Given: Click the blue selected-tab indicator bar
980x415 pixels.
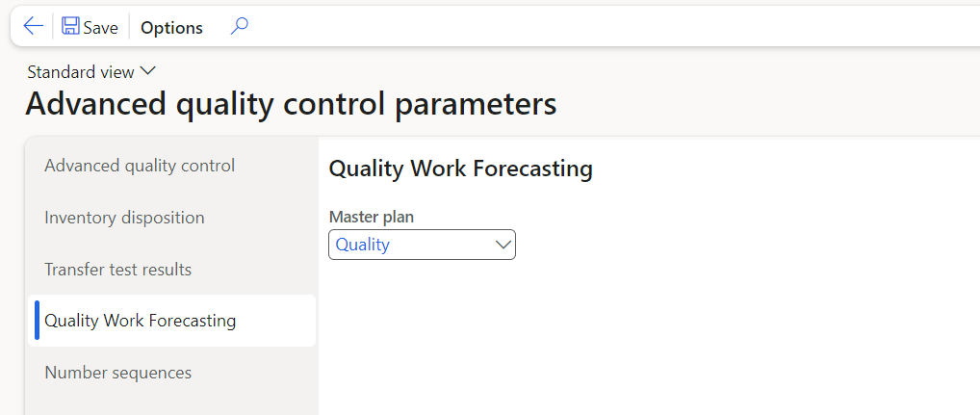Looking at the screenshot, I should (38, 321).
